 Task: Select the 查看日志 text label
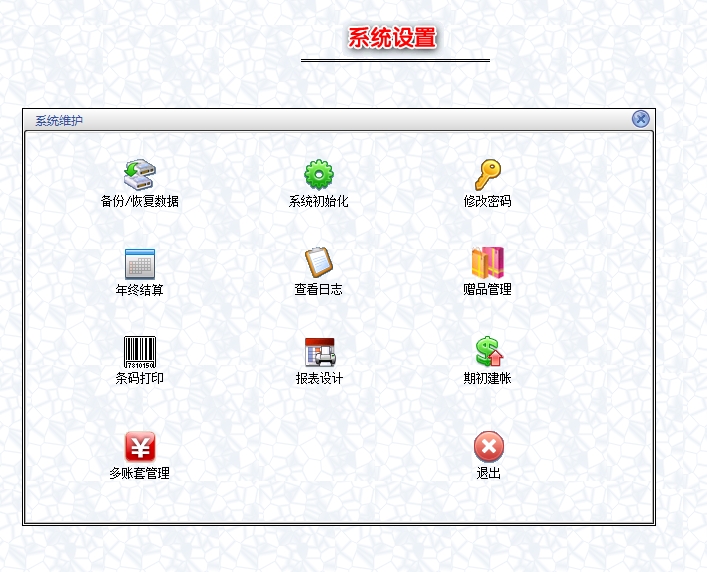pos(319,290)
